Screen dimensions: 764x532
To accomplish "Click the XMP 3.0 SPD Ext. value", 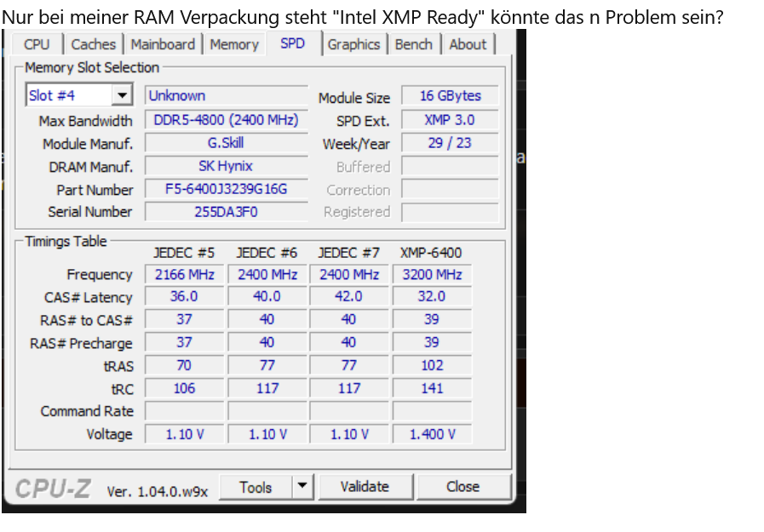I will pyautogui.click(x=451, y=120).
